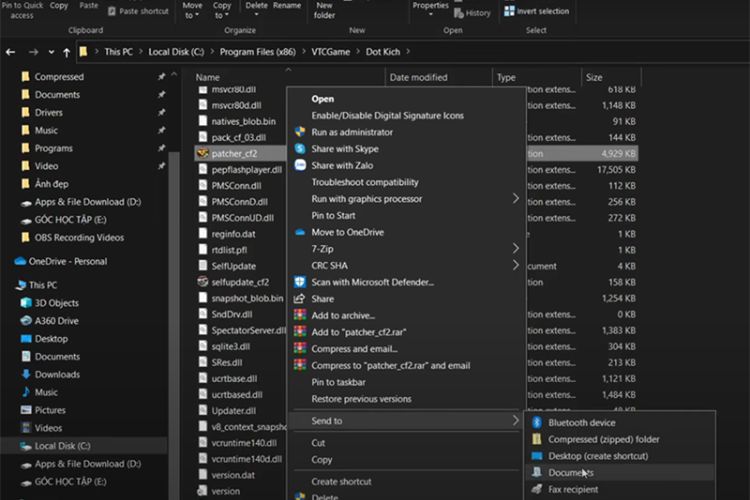The height and width of the screenshot is (500, 750).
Task: Expand the Run with graphics processor submenu arrow
Action: 515,199
